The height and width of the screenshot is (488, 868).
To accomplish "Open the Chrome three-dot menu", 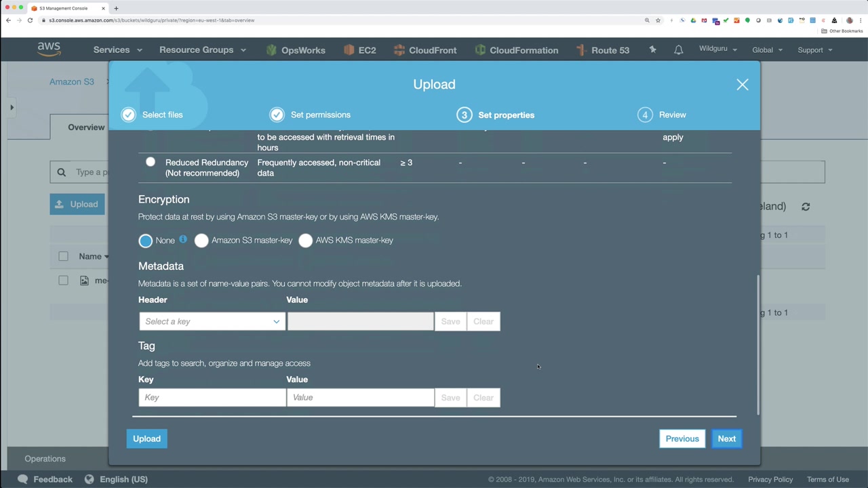I will click(861, 20).
